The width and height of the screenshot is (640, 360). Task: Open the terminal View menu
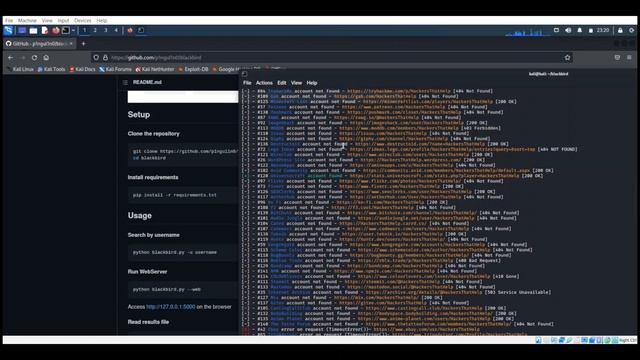296,83
